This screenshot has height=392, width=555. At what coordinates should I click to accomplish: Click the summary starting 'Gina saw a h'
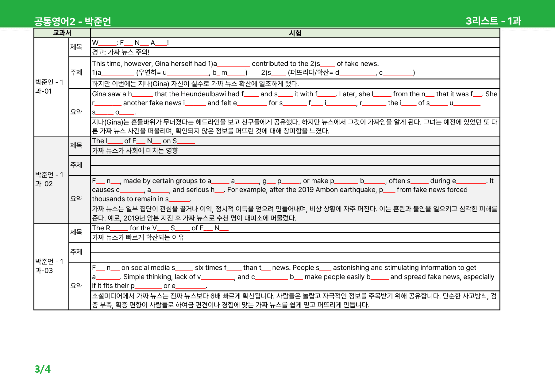(x=295, y=103)
